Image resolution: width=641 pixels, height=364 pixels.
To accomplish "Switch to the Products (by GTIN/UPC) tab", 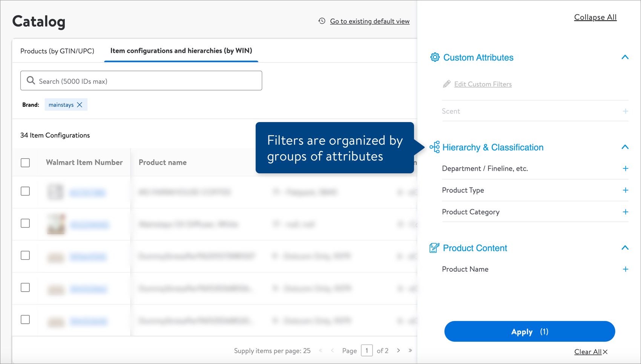I will pyautogui.click(x=57, y=51).
